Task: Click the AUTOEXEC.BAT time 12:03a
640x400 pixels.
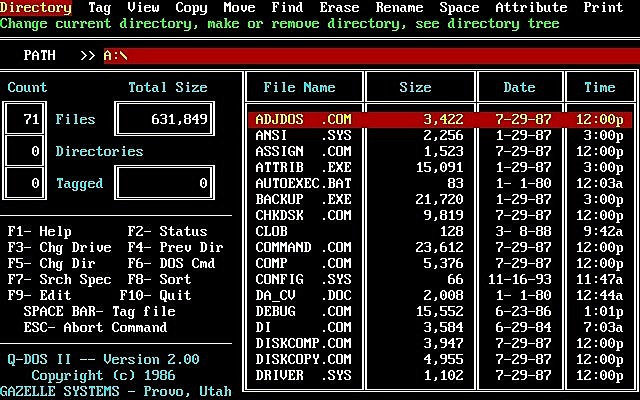Action: [600, 183]
